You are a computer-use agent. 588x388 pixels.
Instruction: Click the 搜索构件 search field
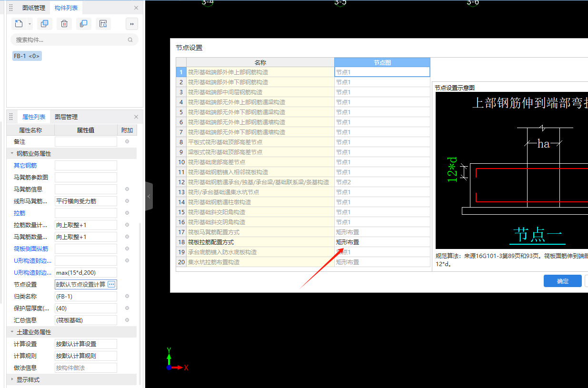[x=74, y=40]
